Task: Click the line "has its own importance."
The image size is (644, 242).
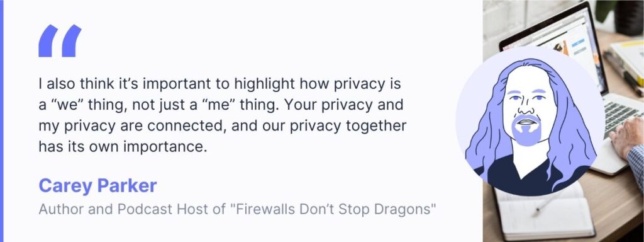Action: [x=123, y=146]
